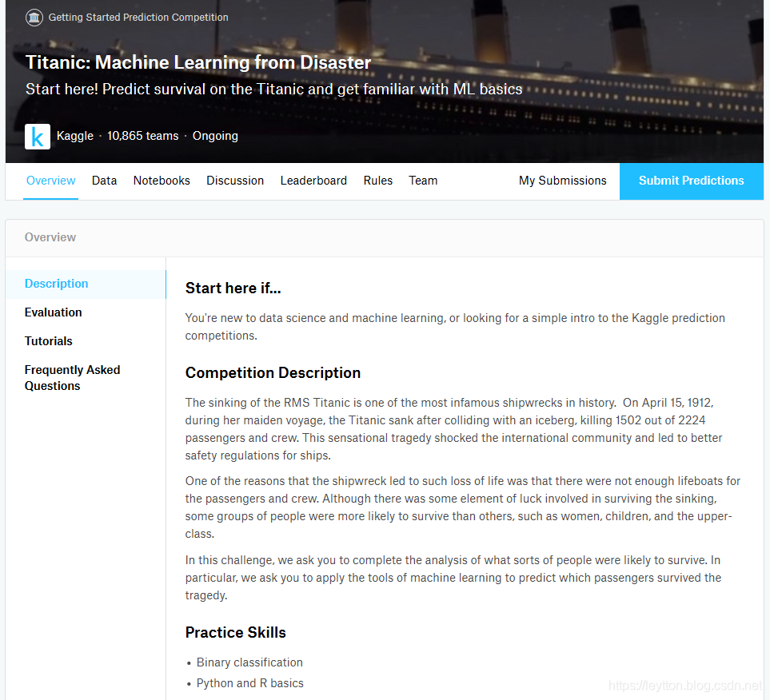This screenshot has height=700, width=770.
Task: Go to the Discussion tab
Action: [x=235, y=181]
